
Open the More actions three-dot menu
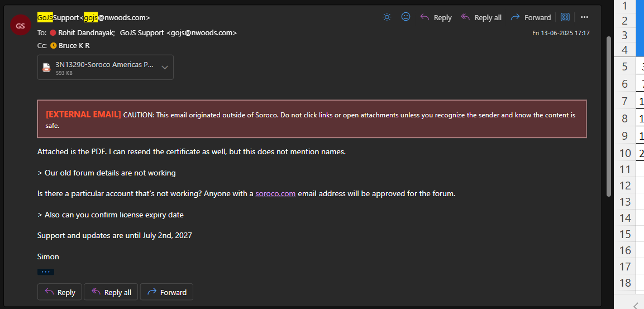(x=584, y=17)
